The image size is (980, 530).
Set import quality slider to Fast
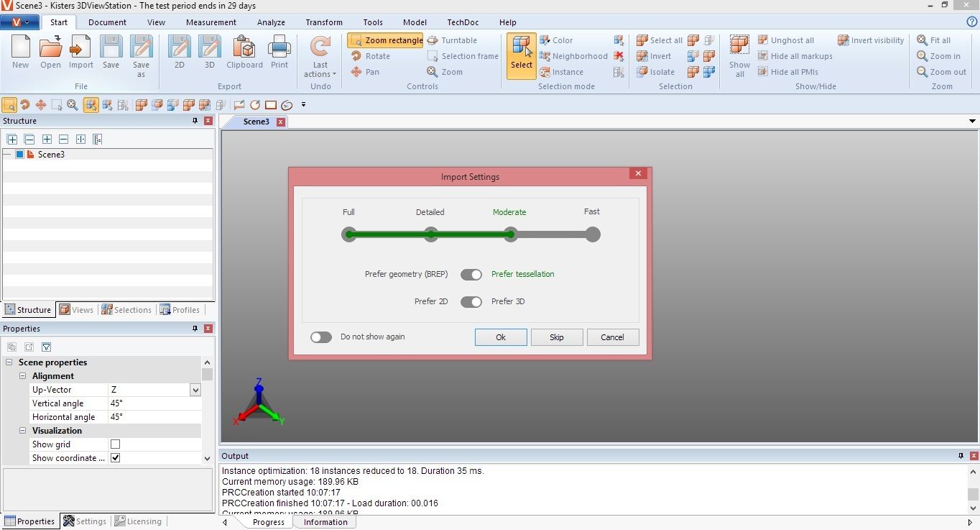(592, 234)
